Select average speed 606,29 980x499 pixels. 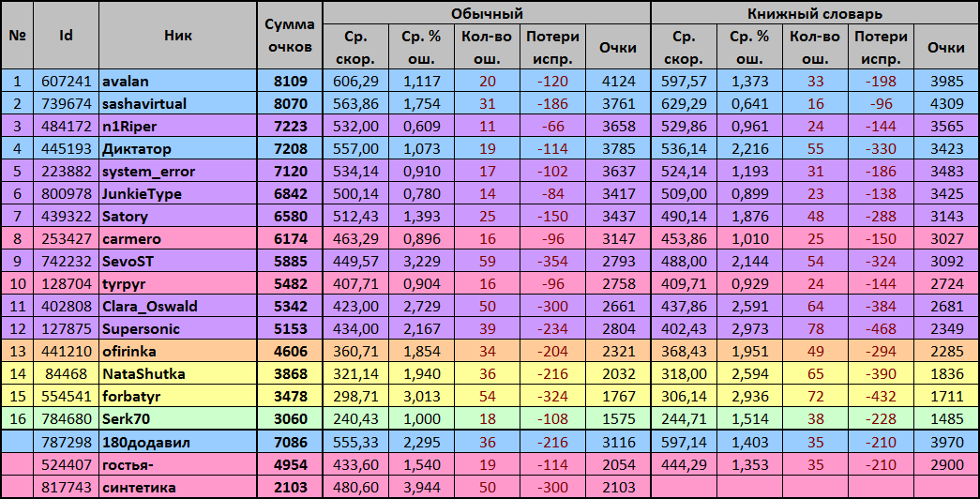coord(355,82)
